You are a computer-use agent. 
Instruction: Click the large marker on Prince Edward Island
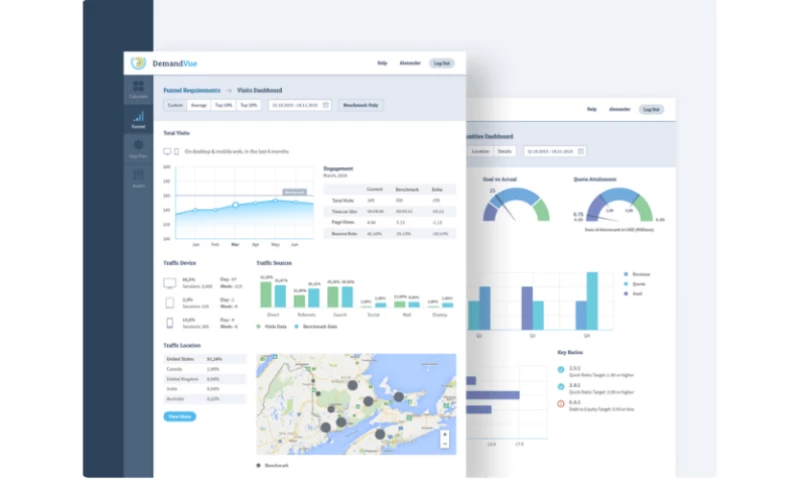[x=398, y=396]
